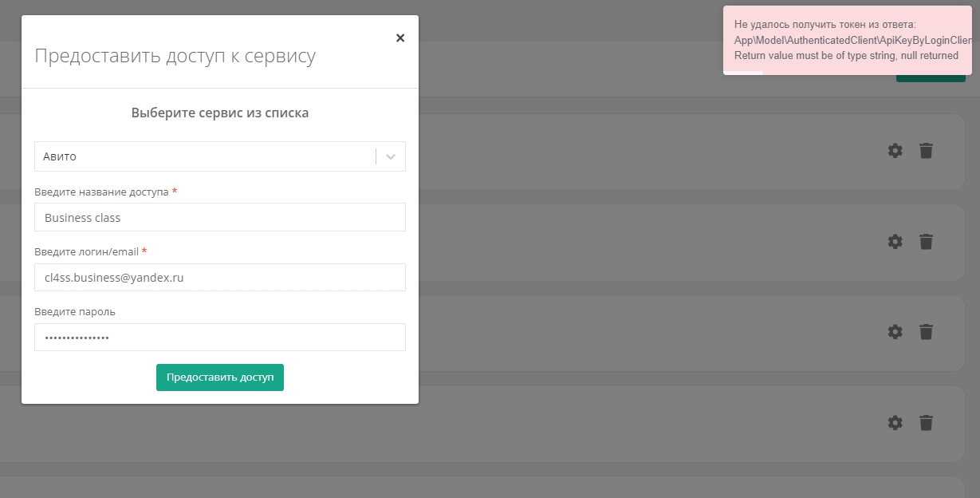The width and height of the screenshot is (980, 498).
Task: Close the service access dialog with X
Action: pyautogui.click(x=400, y=38)
